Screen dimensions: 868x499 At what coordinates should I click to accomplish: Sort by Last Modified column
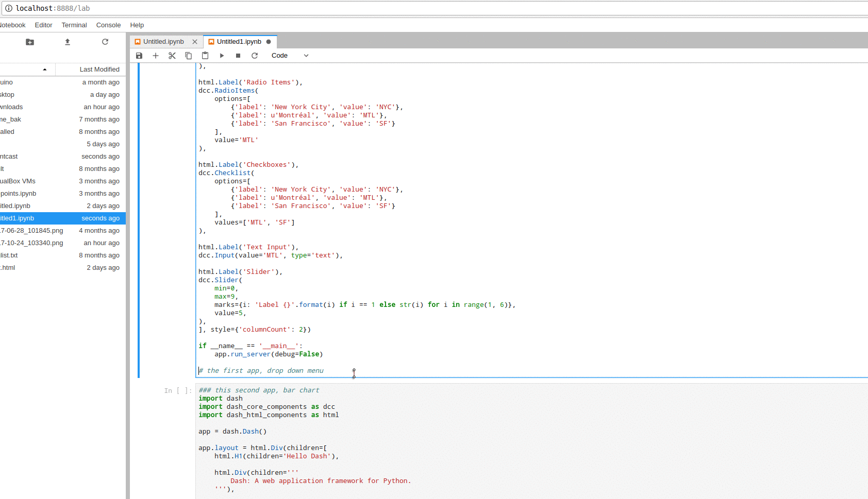99,70
